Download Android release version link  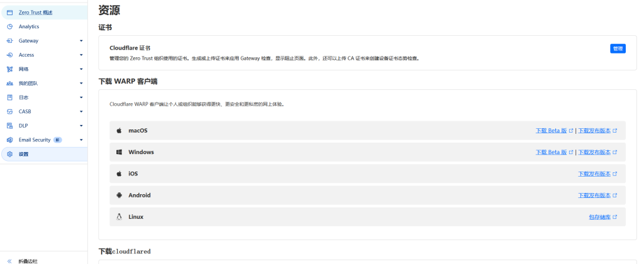tap(594, 195)
